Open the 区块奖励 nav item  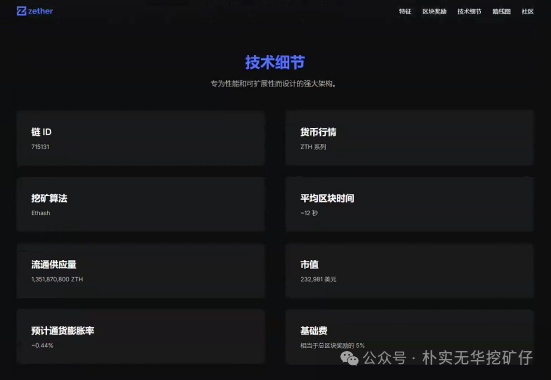[434, 12]
